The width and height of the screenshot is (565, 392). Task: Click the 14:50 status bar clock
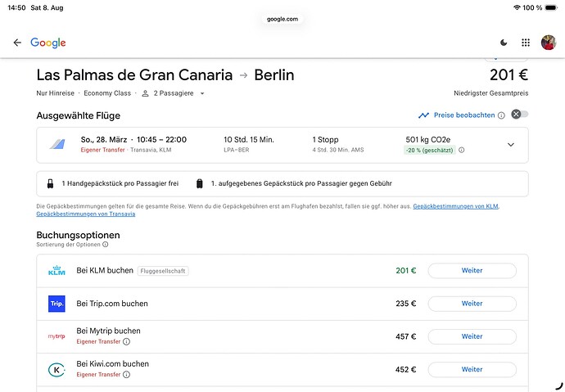(16, 7)
